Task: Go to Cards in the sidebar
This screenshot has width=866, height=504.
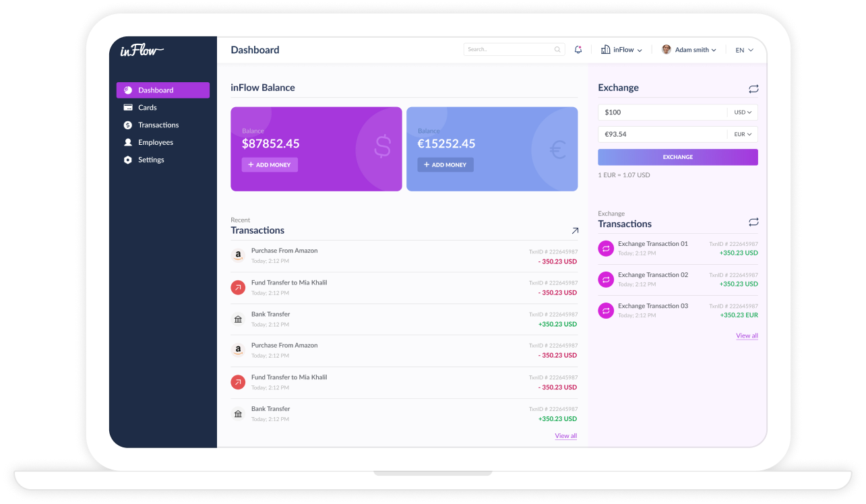Action: coord(147,108)
